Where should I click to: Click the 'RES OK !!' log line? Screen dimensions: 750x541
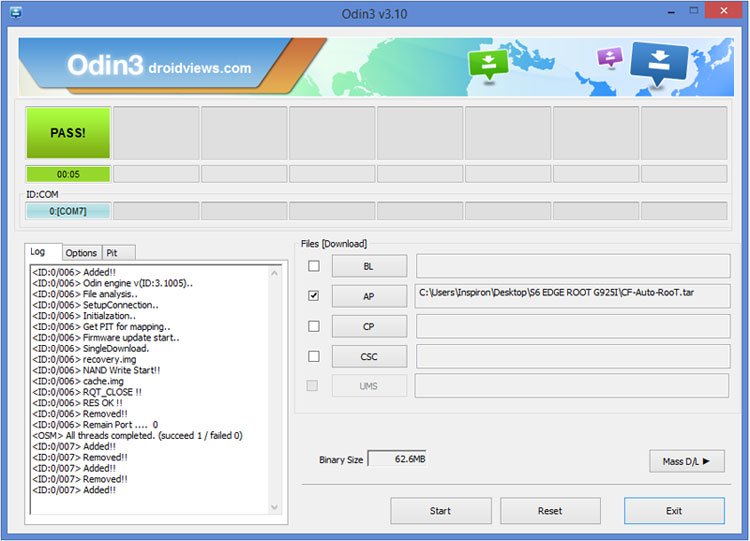click(77, 403)
